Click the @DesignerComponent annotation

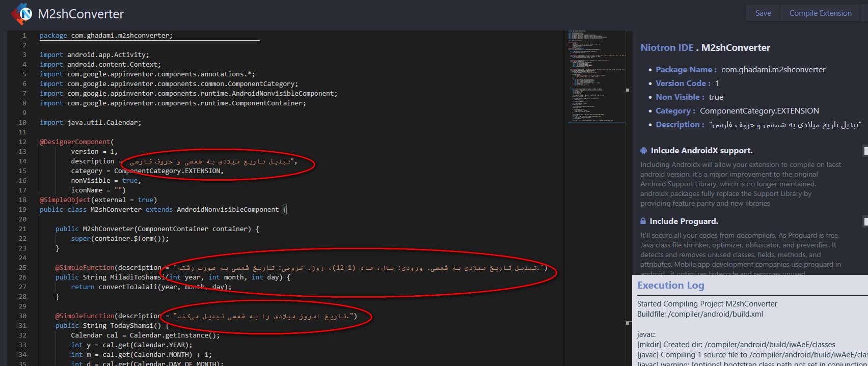(77, 142)
